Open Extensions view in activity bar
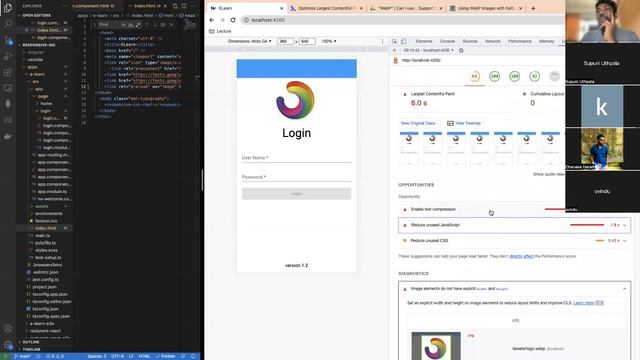 (x=8, y=72)
